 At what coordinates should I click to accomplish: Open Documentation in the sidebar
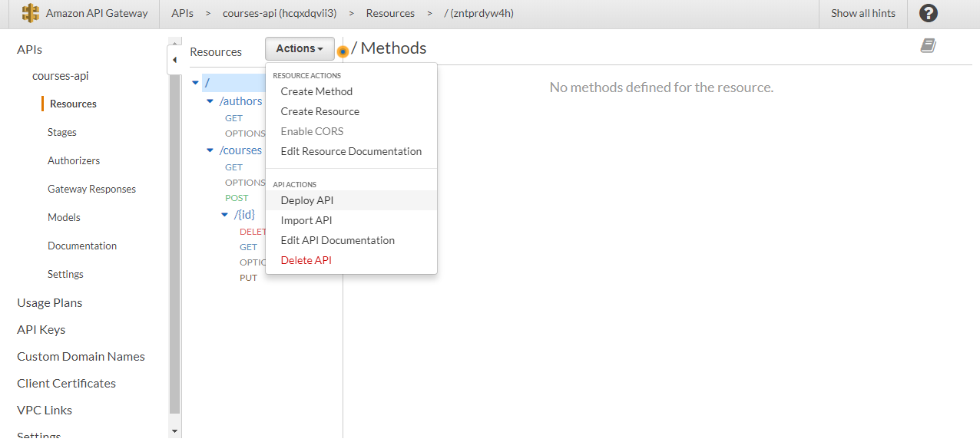tap(82, 246)
